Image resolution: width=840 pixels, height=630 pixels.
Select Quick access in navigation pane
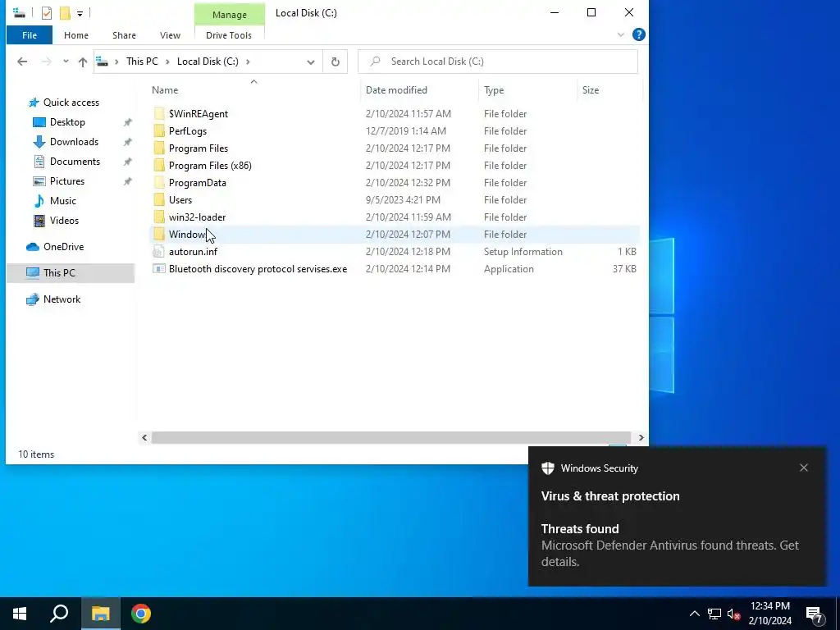tap(71, 103)
